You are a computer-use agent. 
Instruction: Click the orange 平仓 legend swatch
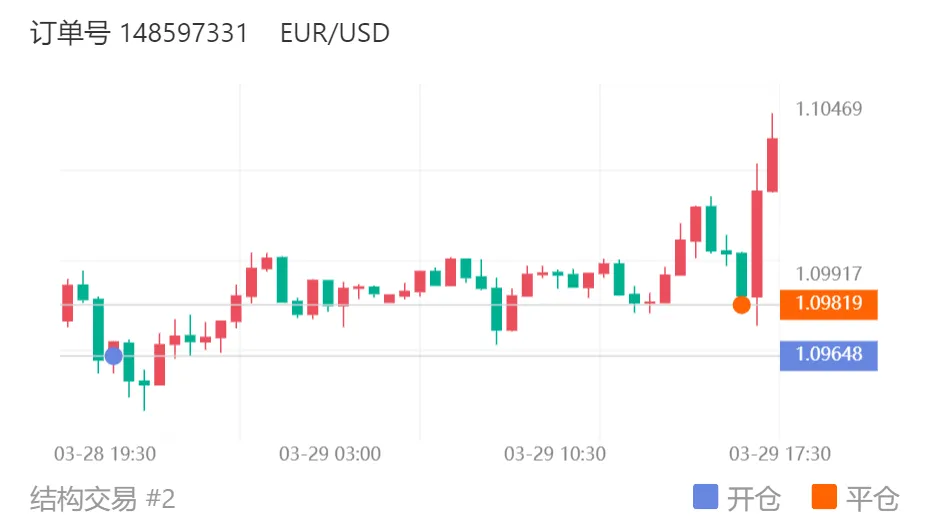824,497
